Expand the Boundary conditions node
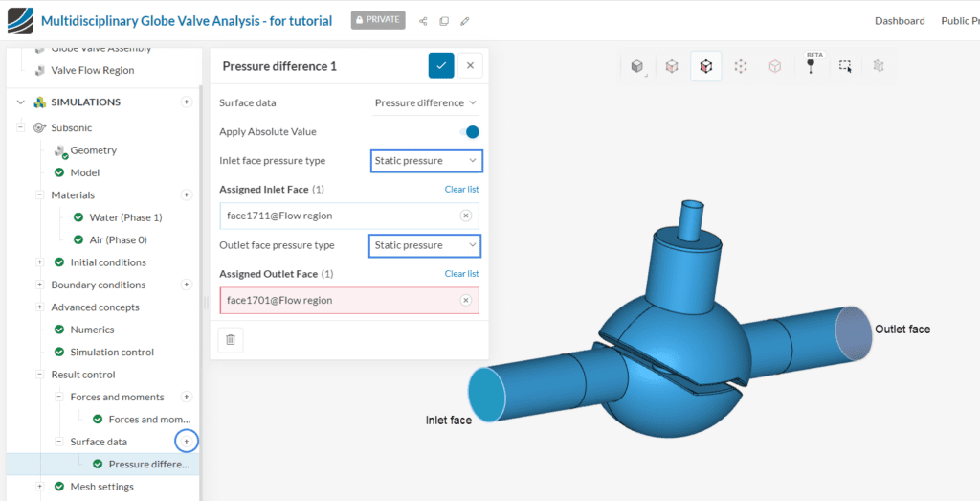 (40, 285)
